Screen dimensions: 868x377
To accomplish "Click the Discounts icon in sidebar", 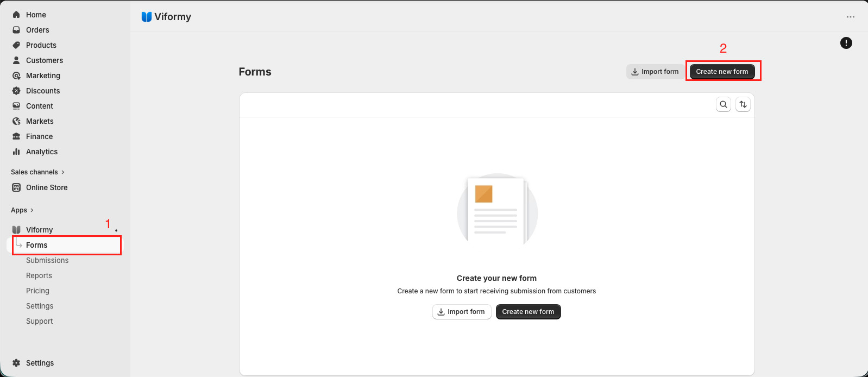I will (x=16, y=91).
